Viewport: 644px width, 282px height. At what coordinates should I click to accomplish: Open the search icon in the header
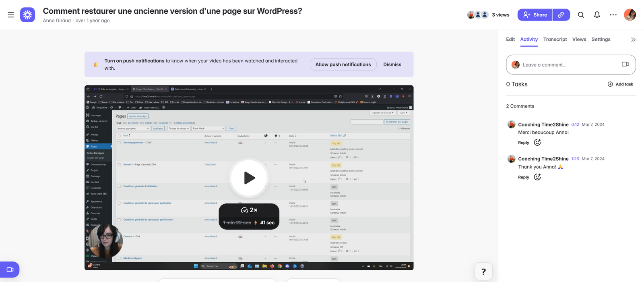[581, 15]
